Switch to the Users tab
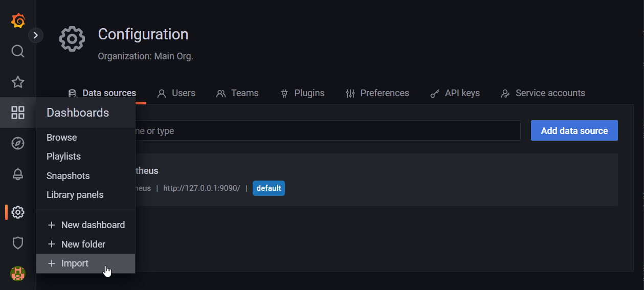The width and height of the screenshot is (644, 290). [x=176, y=93]
